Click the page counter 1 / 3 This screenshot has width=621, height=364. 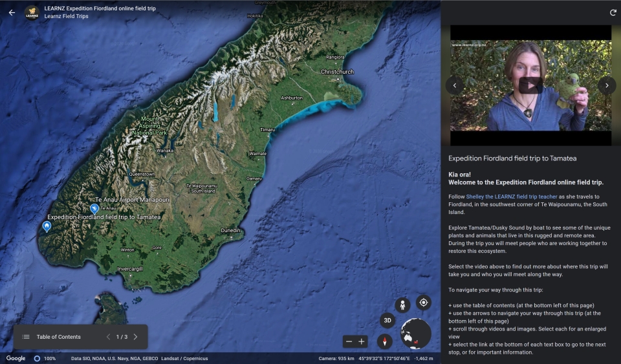[x=122, y=337]
